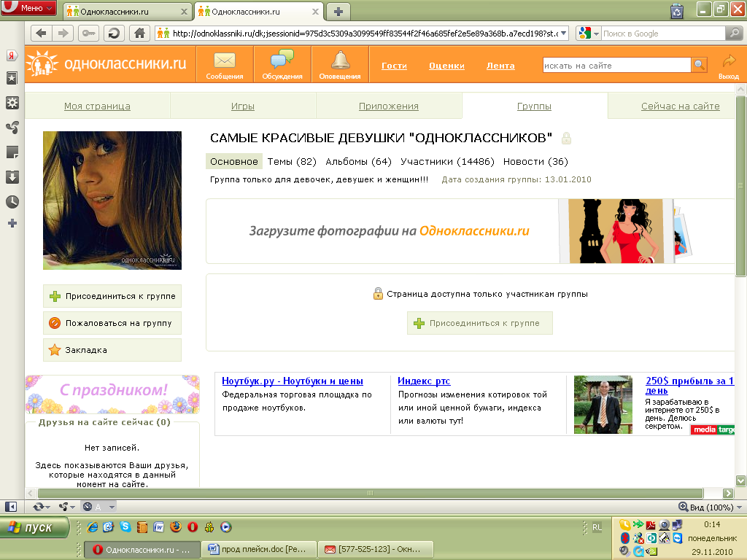Open the Альбомы (64) group section
Image resolution: width=747 pixels, height=560 pixels.
(358, 161)
